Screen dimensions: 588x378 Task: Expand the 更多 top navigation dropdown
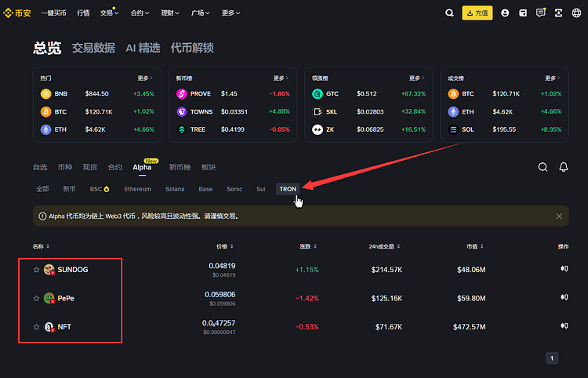pos(230,13)
